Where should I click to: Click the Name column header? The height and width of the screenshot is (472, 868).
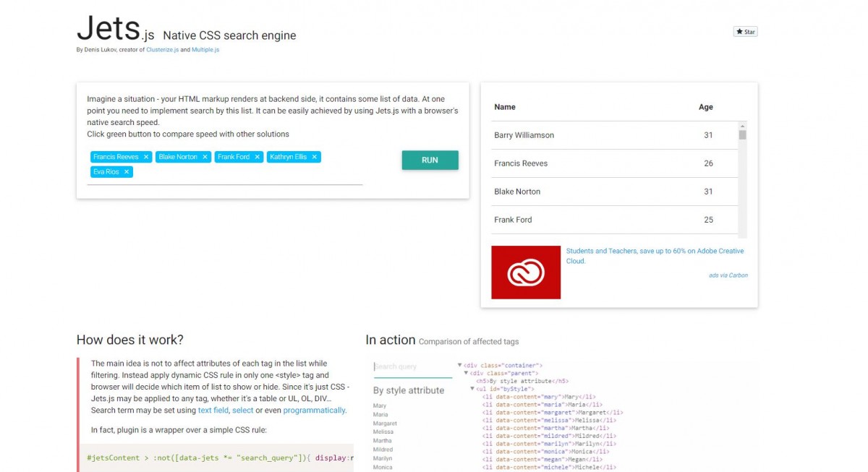point(505,107)
